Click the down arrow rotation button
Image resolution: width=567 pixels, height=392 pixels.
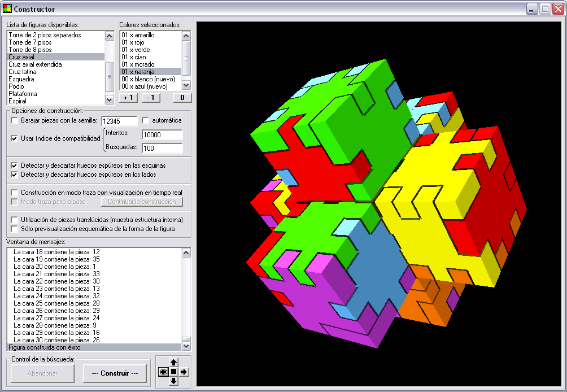(173, 381)
